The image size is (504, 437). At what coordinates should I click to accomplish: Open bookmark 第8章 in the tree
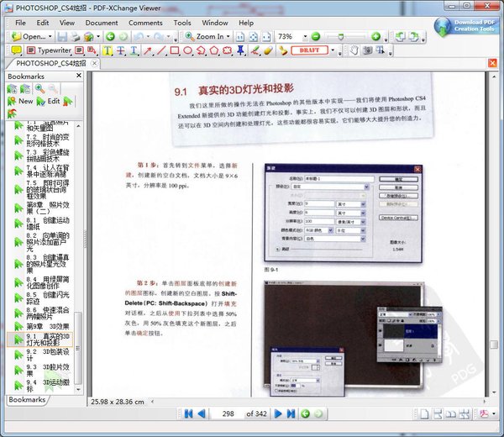(x=47, y=208)
